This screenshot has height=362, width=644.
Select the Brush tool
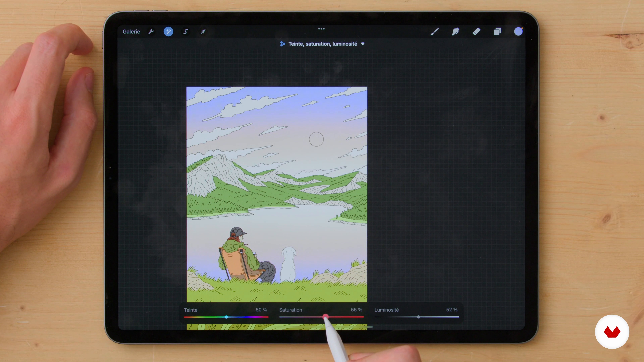pos(435,32)
